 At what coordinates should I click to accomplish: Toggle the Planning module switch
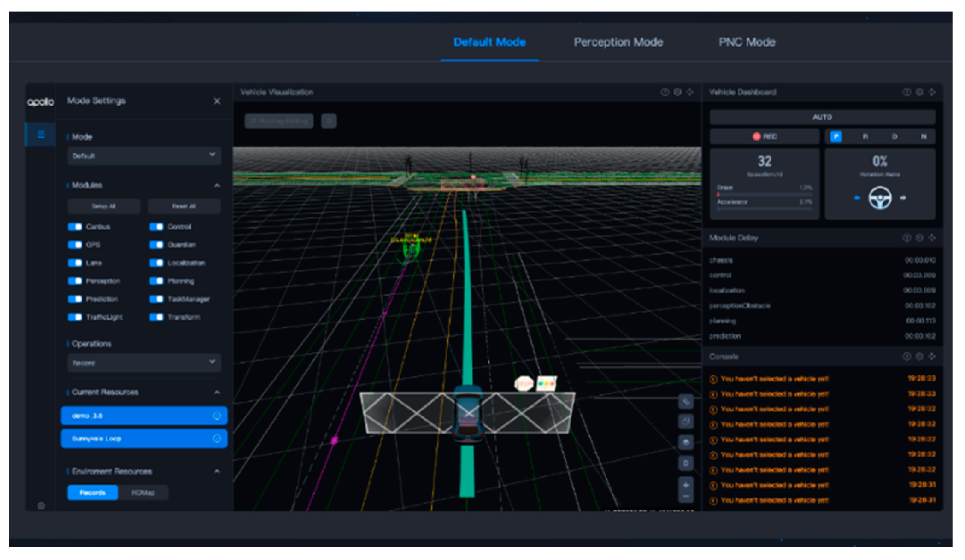click(156, 281)
